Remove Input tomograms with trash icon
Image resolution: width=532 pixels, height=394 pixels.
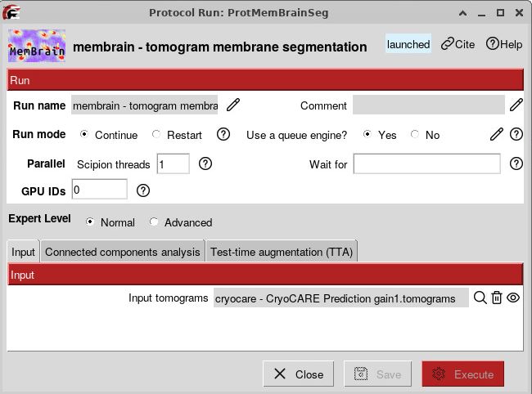(x=497, y=298)
